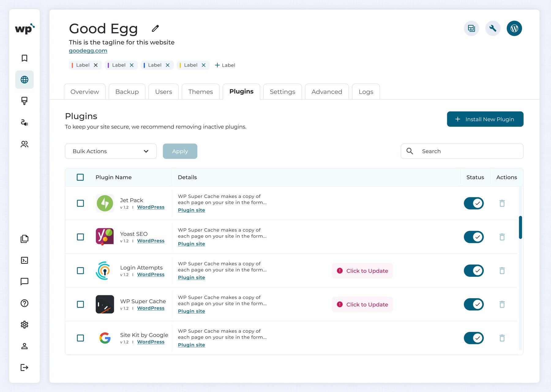Click the plugin list vertical scrollbar
551x392 pixels.
[x=520, y=228]
